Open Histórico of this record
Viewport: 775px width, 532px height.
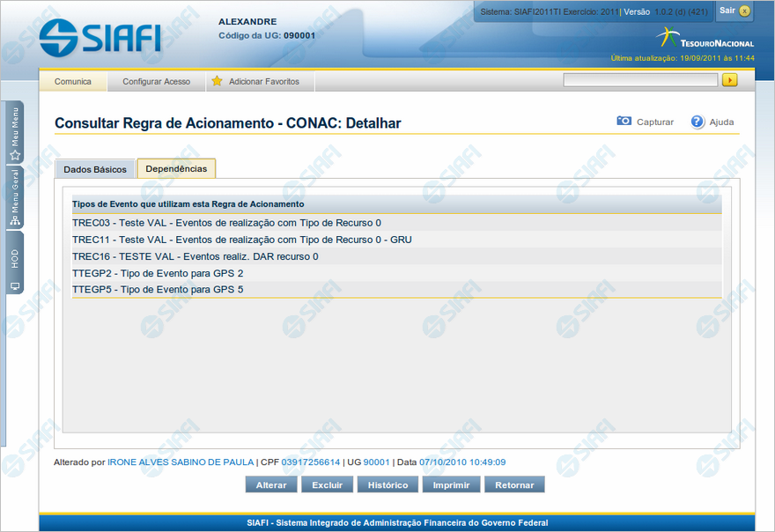pos(387,485)
